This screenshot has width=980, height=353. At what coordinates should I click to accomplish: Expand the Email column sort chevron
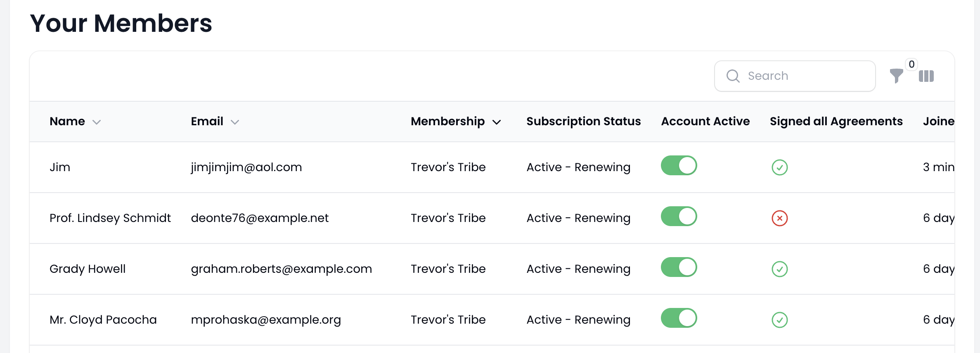(235, 122)
